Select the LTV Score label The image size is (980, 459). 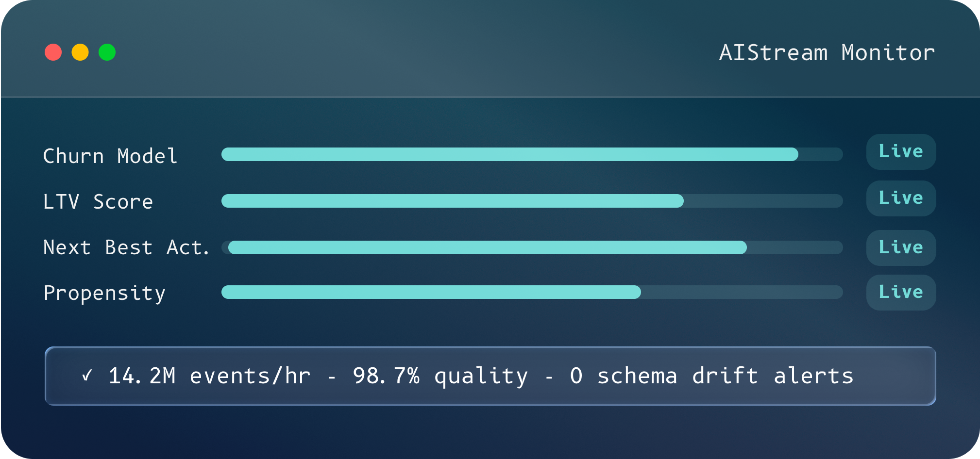[x=98, y=202]
